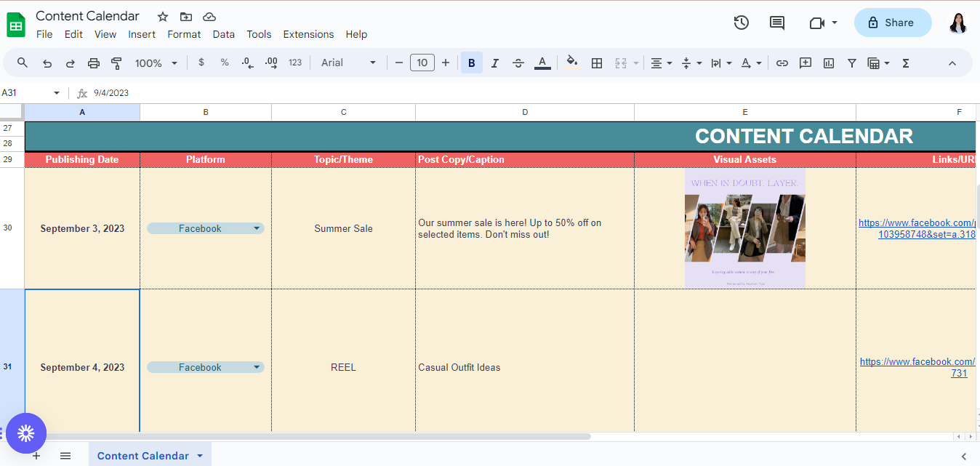Open the View menu
The width and height of the screenshot is (980, 466).
pos(105,34)
